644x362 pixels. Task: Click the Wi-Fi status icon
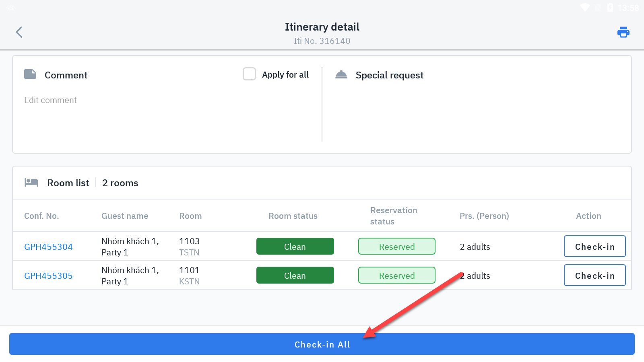[x=584, y=7]
